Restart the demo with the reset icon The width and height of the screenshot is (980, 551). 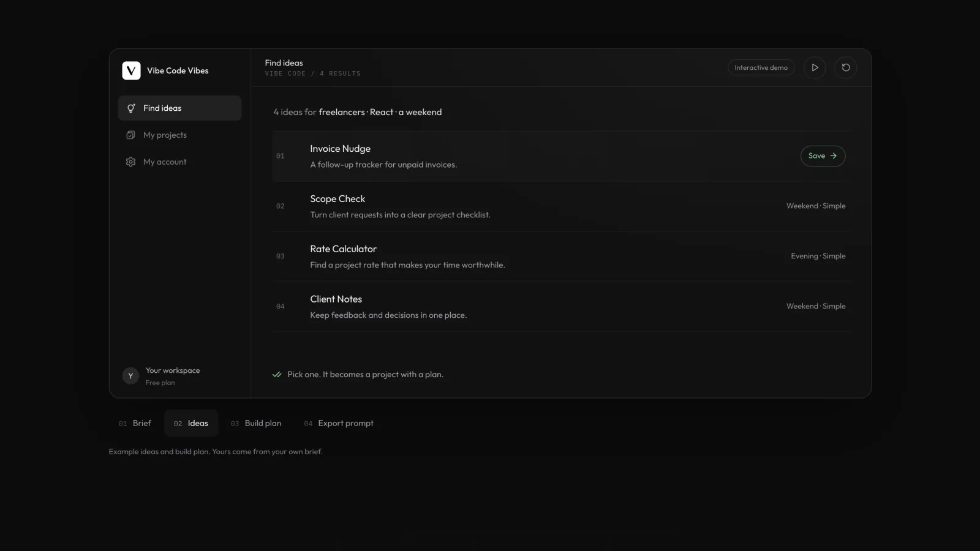tap(846, 68)
